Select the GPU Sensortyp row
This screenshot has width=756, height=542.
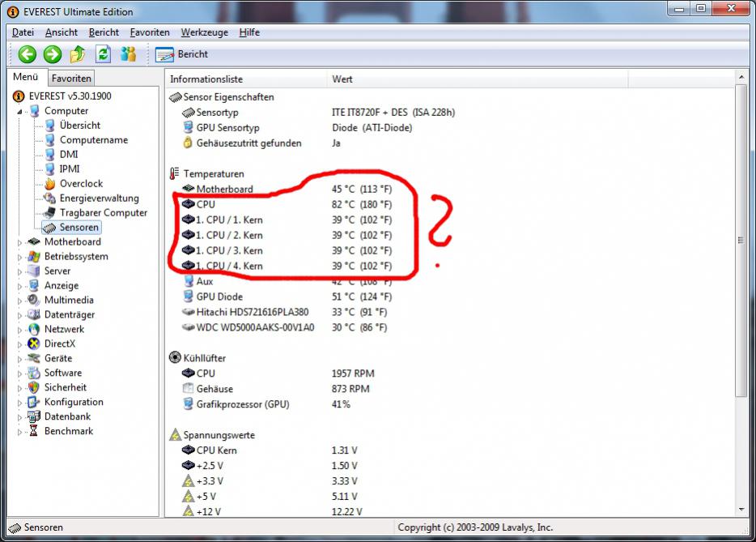(298, 128)
